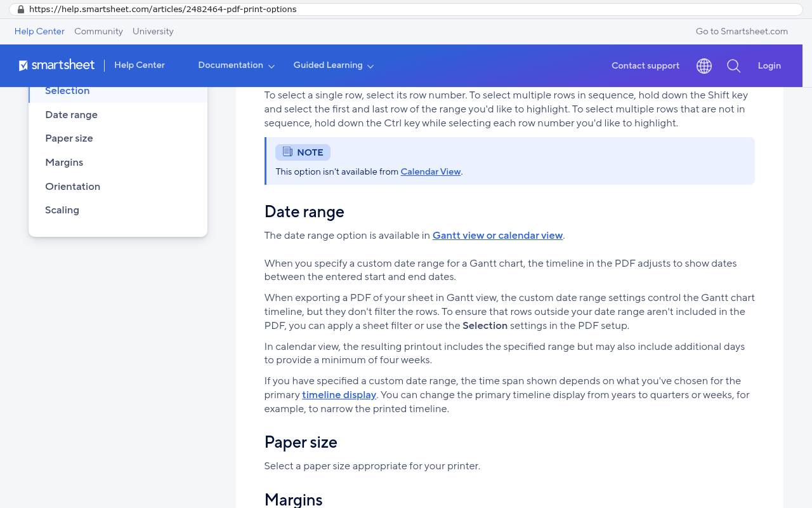Jump to Orientation in sidebar

tap(72, 187)
